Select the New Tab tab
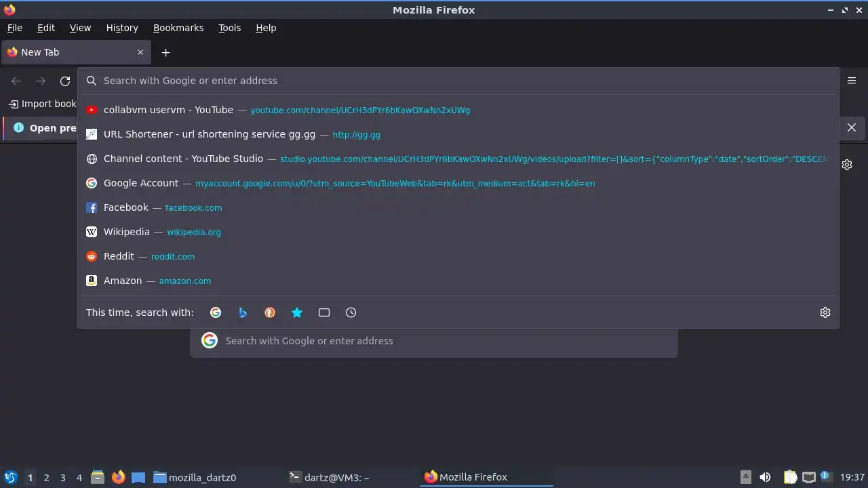The width and height of the screenshot is (868, 488). click(76, 52)
